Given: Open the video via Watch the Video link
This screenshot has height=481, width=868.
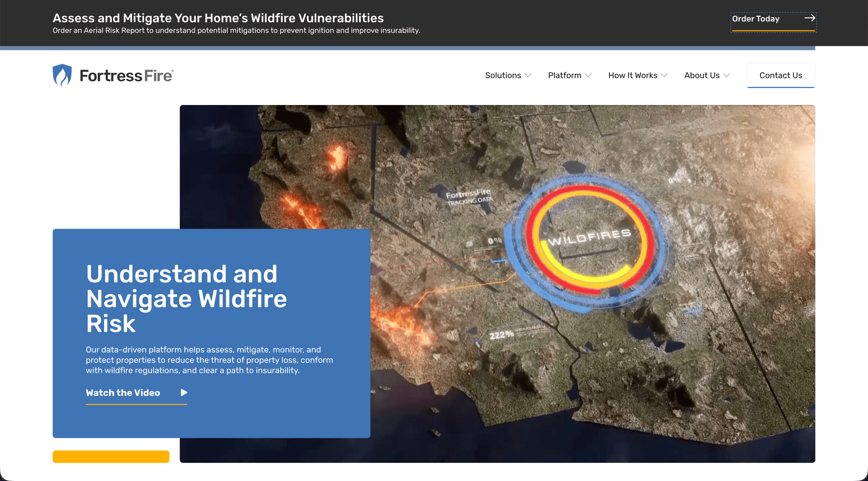Looking at the screenshot, I should point(123,393).
